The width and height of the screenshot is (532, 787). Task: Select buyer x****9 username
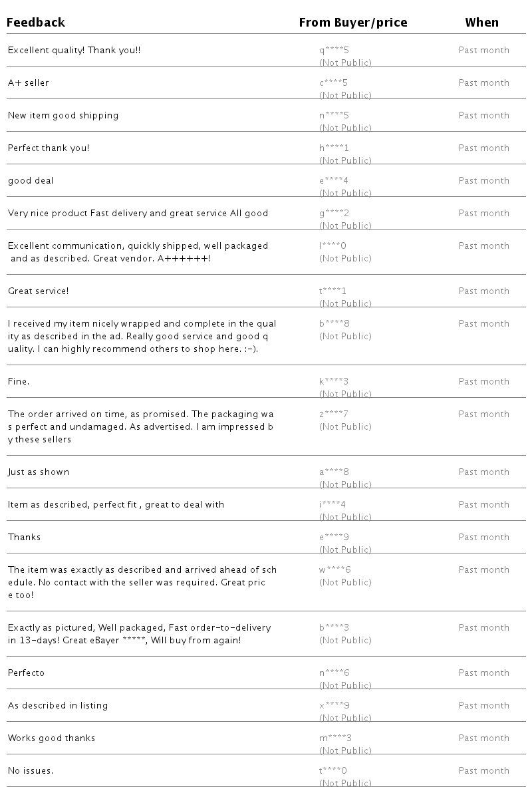click(334, 705)
